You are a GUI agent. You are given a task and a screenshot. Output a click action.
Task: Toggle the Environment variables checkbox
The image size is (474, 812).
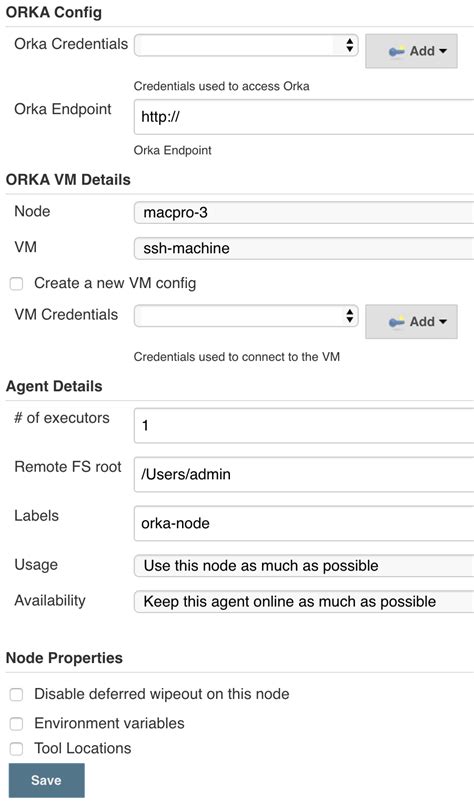pyautogui.click(x=17, y=723)
